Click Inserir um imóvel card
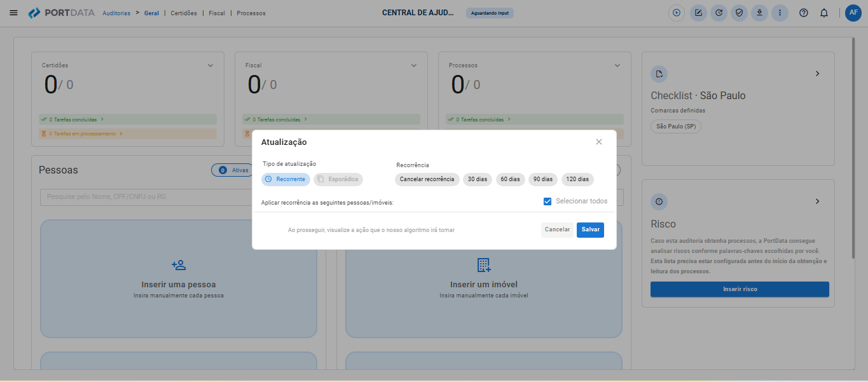This screenshot has height=382, width=868. 484,278
